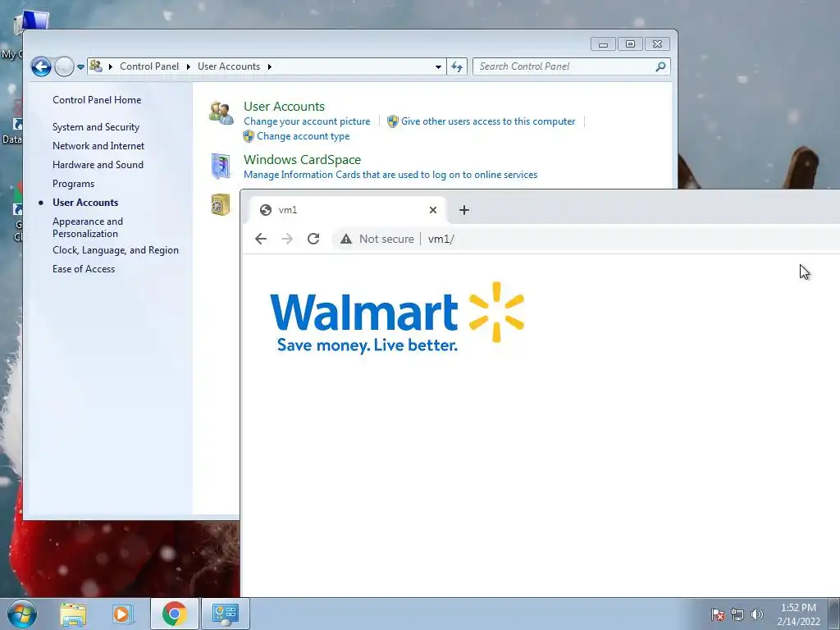Click the User Accounts breadcrumb
The width and height of the screenshot is (840, 630).
tap(229, 66)
